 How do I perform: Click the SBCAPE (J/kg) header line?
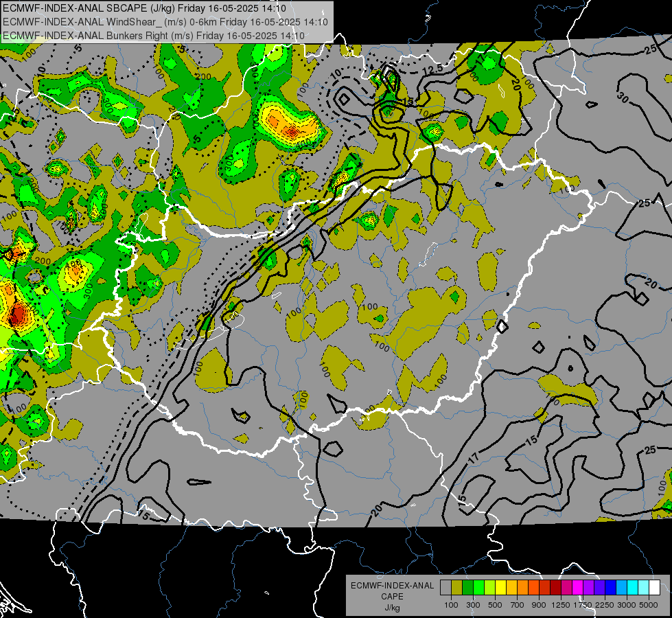(x=144, y=8)
